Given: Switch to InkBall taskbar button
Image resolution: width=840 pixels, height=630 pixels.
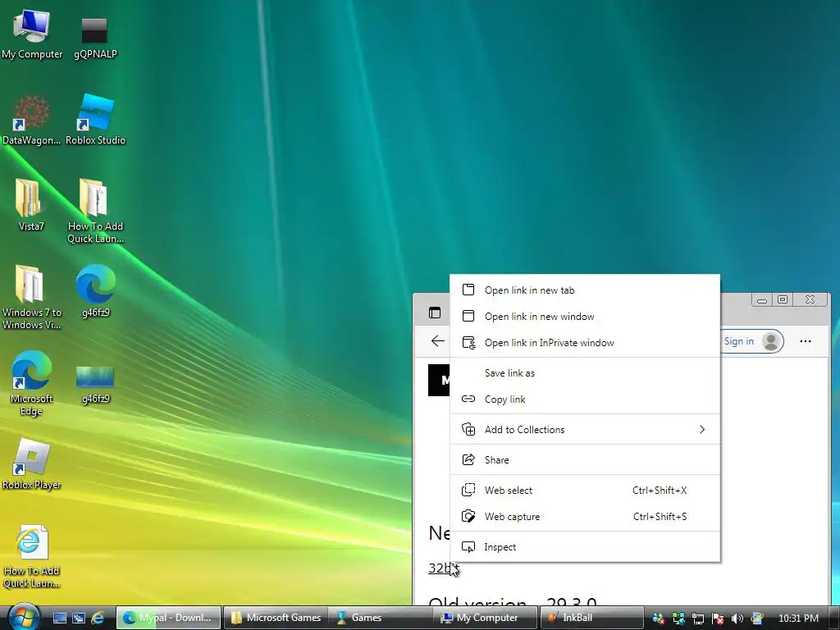Looking at the screenshot, I should click(591, 618).
